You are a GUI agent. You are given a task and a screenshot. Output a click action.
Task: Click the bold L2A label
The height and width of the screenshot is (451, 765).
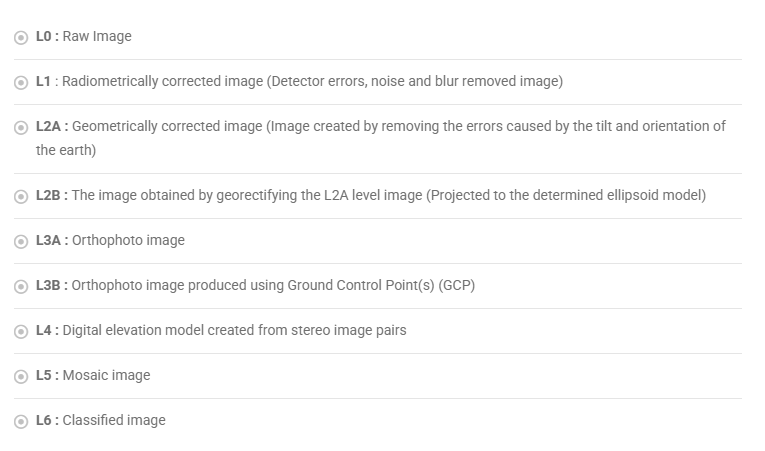pyautogui.click(x=51, y=127)
